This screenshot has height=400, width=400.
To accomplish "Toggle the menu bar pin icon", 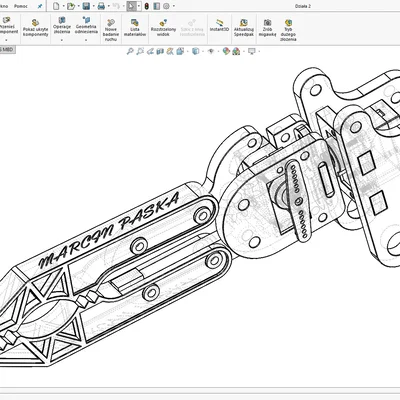I will click(40, 6).
